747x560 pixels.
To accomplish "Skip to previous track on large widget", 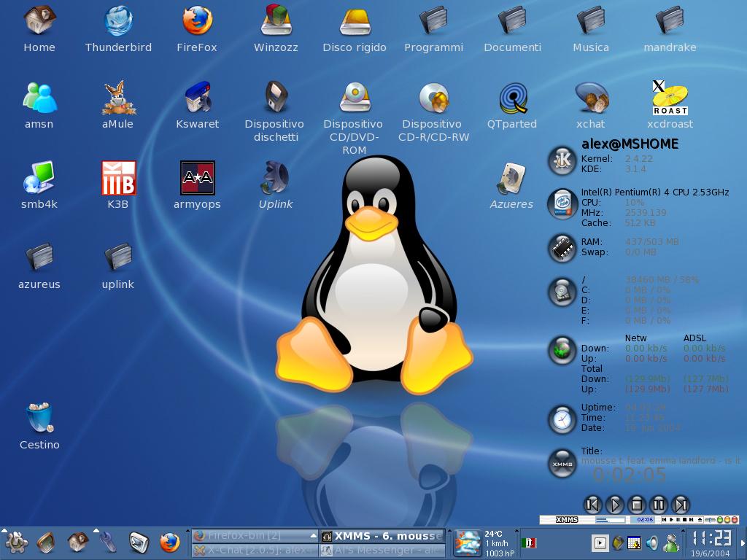I will click(592, 505).
